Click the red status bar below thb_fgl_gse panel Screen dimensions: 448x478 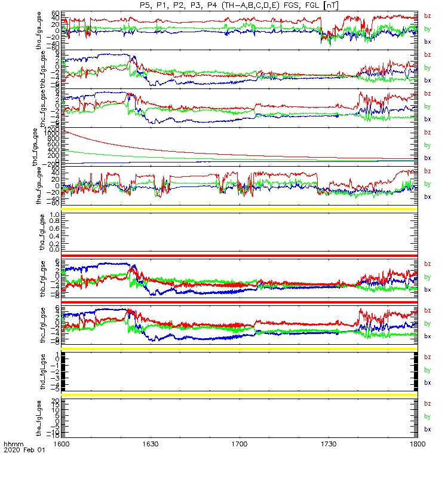pyautogui.click(x=240, y=302)
